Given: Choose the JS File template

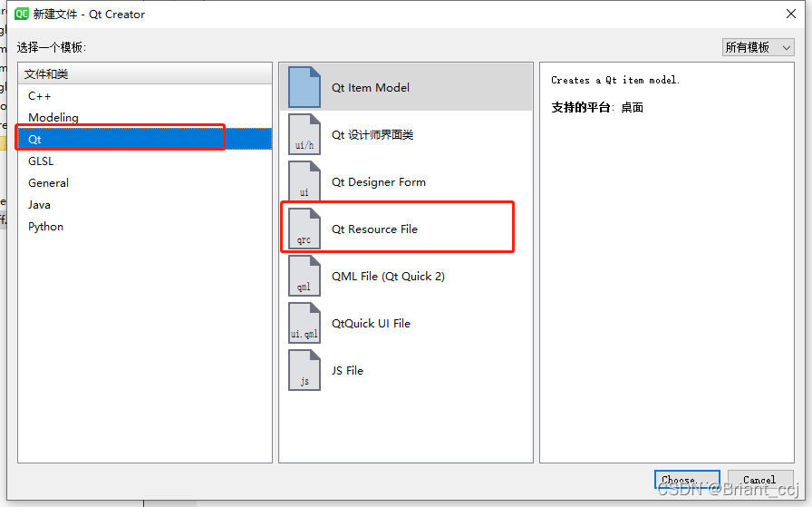Looking at the screenshot, I should tap(406, 370).
